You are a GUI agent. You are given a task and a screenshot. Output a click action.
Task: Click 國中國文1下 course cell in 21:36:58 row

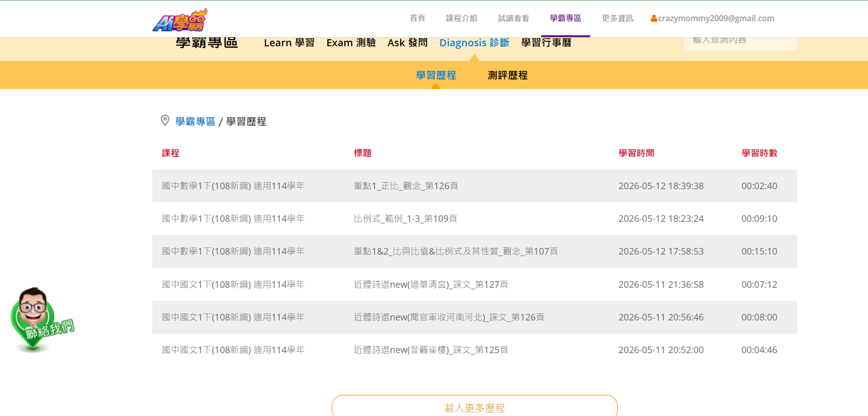tap(233, 284)
